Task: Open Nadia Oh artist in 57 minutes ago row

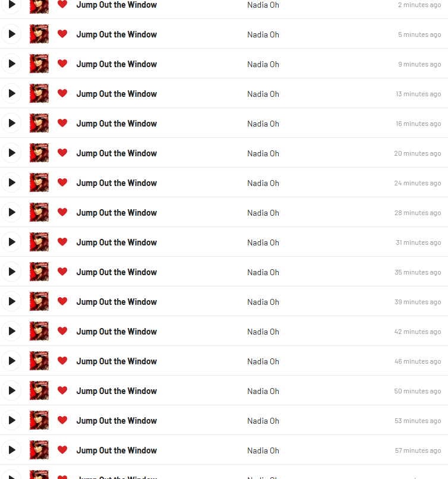Action: 263,450
